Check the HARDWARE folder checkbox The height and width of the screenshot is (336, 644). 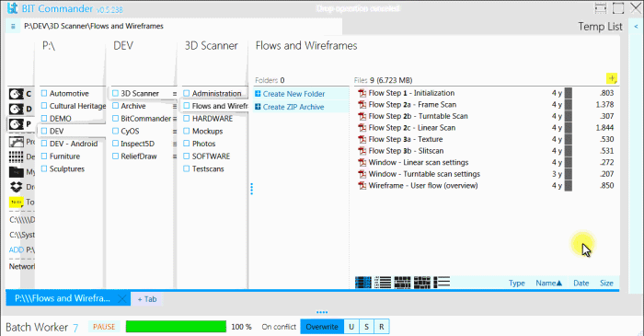pos(187,119)
